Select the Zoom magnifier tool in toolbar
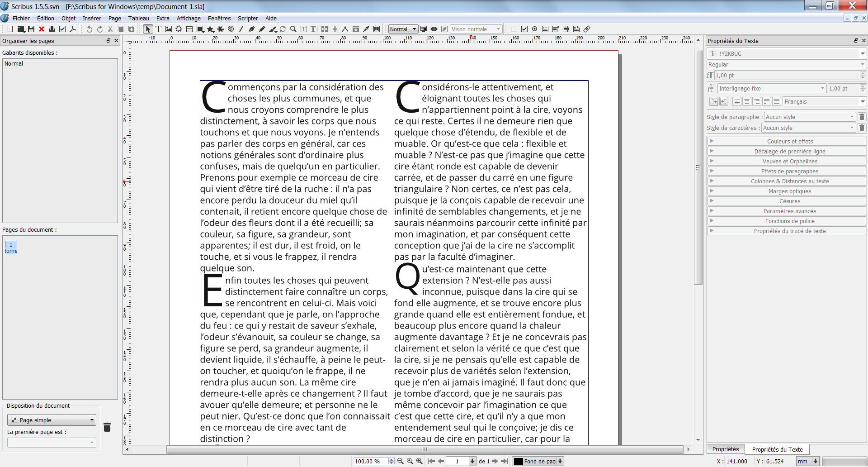Viewport: 868px width, 467px height. point(293,29)
